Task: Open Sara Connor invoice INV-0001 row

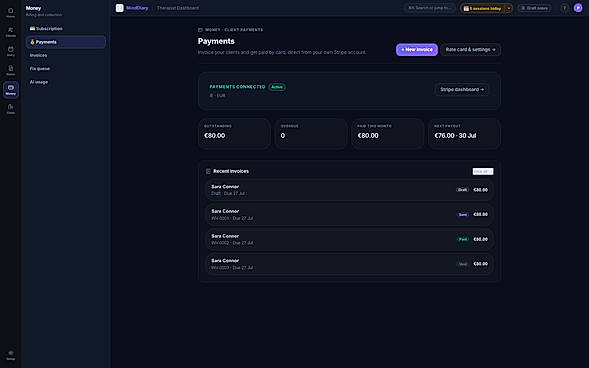Action: click(349, 214)
